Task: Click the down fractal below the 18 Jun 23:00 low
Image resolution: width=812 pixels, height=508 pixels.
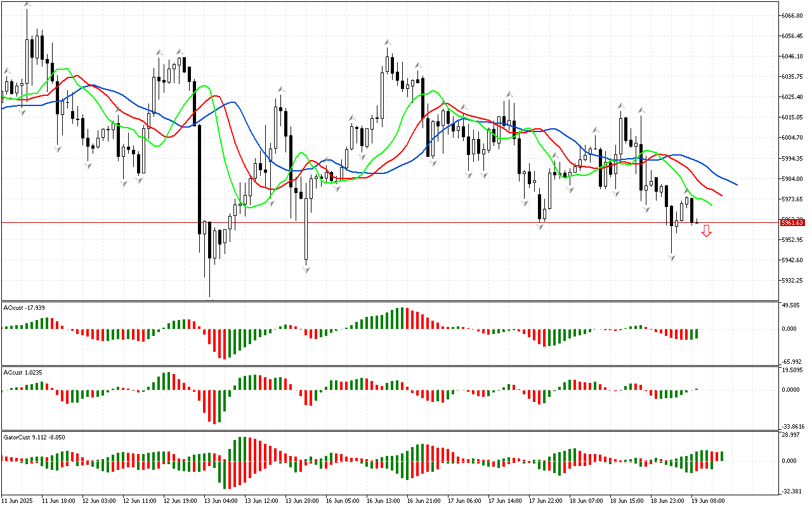Action: pos(671,257)
